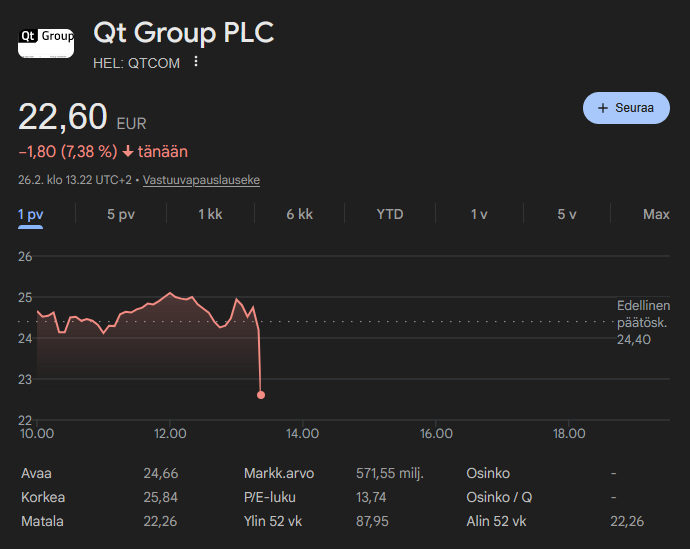
Task: Click the chart peak near 12.00
Action: tap(170, 293)
